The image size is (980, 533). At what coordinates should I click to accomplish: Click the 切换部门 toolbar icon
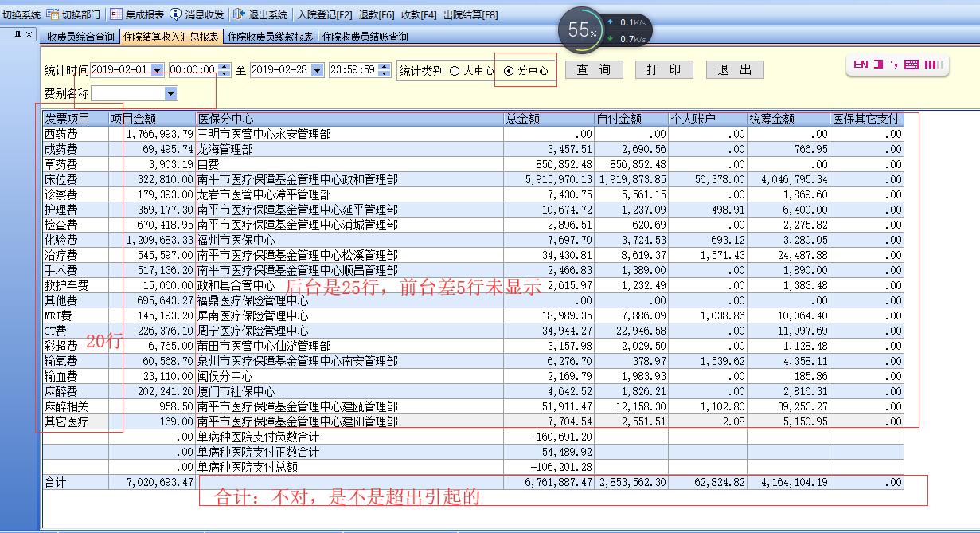click(53, 14)
